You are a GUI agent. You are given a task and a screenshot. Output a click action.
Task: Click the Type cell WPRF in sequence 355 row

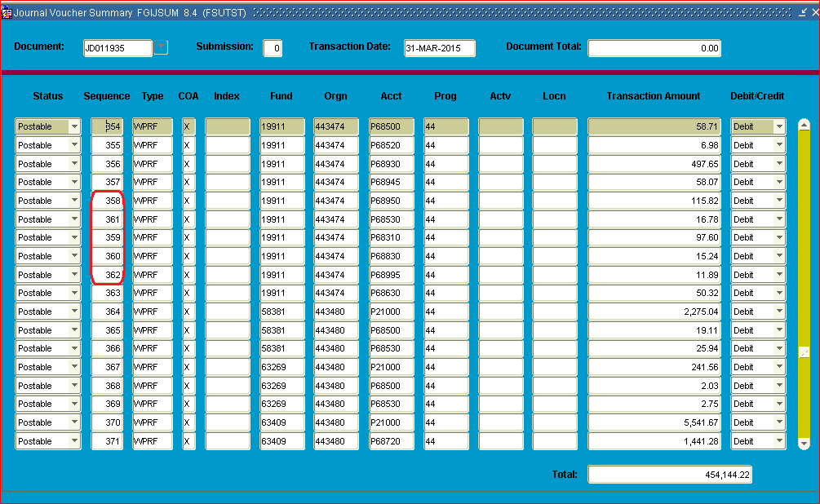pyautogui.click(x=153, y=145)
